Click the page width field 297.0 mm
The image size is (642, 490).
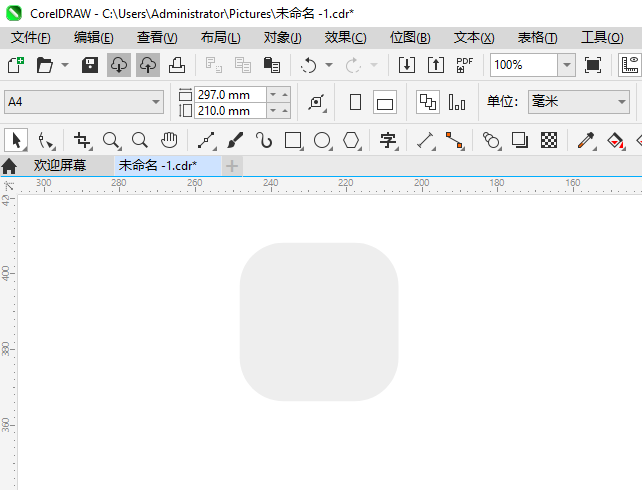tap(230, 95)
